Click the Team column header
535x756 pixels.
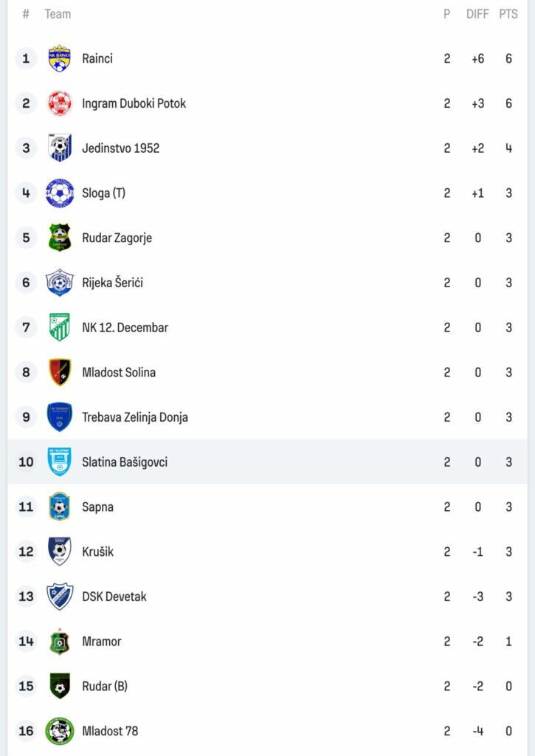tap(58, 14)
